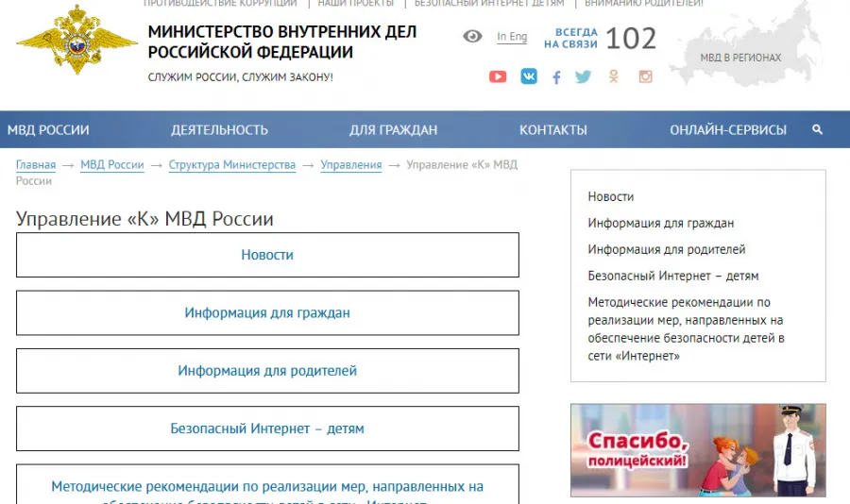Open the Instagram icon
Viewport: 850px width, 504px height.
(x=645, y=76)
